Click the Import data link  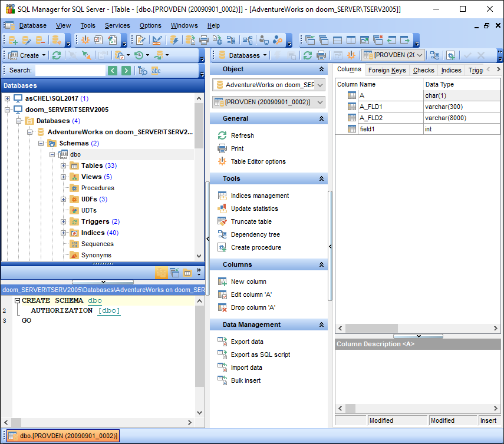[246, 367]
